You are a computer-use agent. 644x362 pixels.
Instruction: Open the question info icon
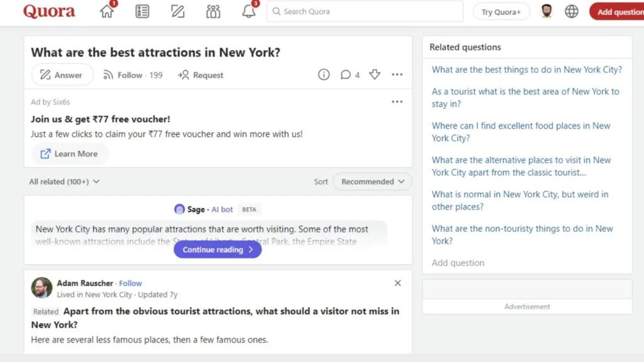324,75
